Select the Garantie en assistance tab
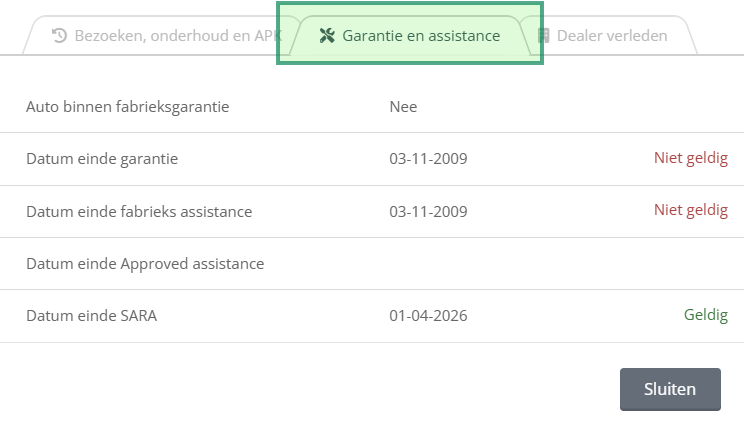Viewport: 744px width, 431px height. coord(409,36)
